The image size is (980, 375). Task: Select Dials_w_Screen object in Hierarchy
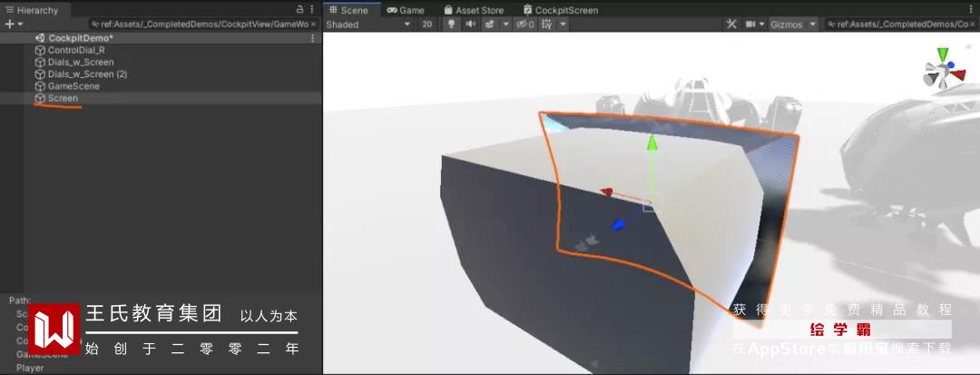pos(81,62)
